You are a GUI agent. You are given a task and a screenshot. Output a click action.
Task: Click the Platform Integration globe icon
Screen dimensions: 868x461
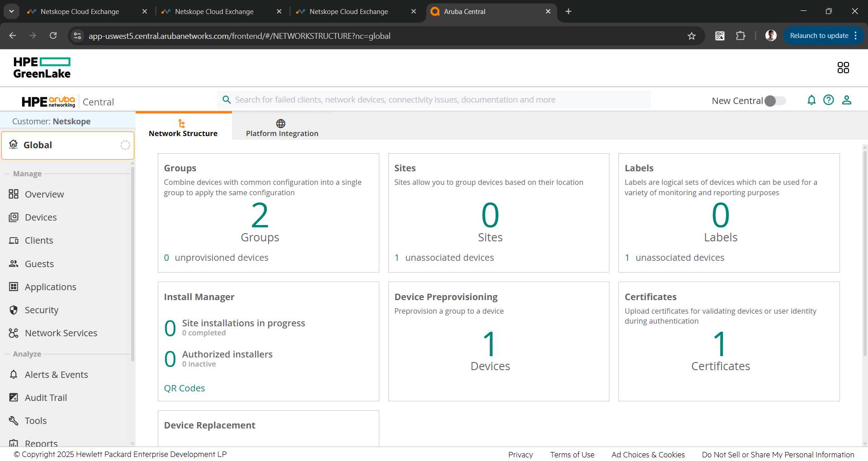(281, 123)
